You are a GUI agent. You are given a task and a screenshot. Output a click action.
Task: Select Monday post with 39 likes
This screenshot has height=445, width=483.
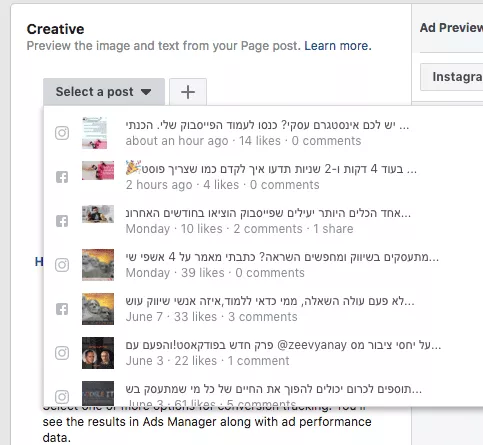point(263,265)
